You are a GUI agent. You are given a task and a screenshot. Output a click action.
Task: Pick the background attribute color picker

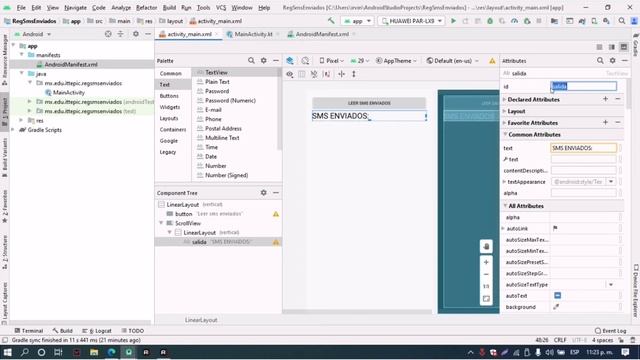point(556,307)
